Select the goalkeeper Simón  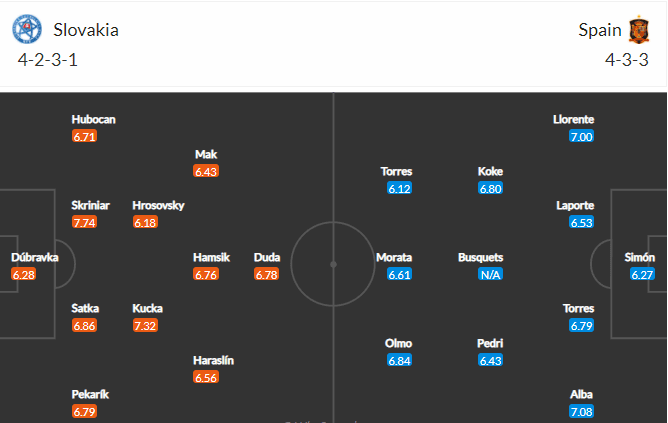click(x=639, y=257)
